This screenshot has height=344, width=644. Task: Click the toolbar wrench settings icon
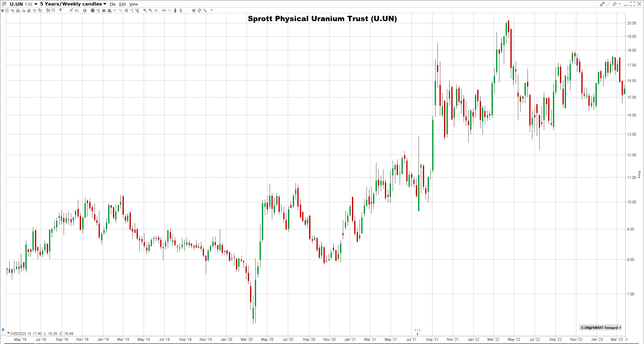205,10
